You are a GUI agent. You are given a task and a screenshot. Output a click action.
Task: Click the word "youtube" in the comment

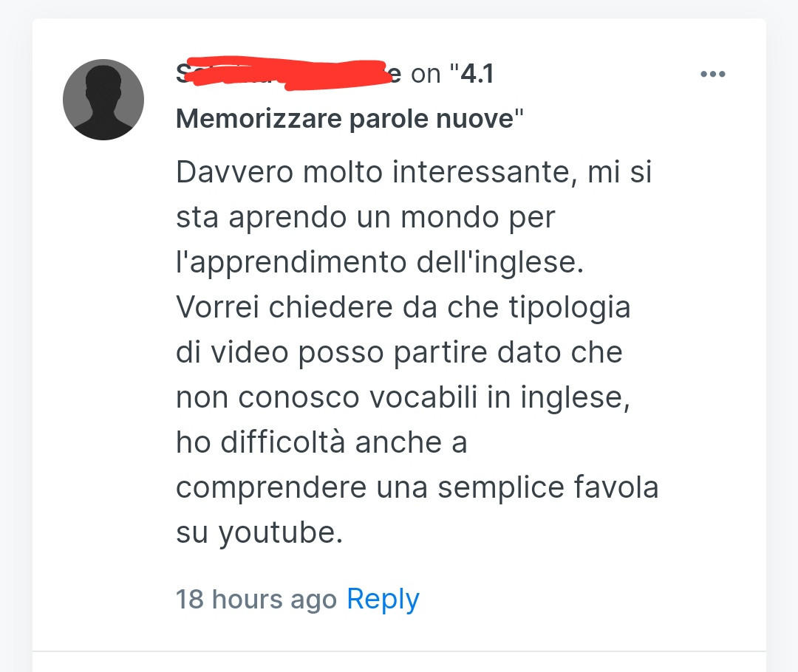(x=277, y=532)
